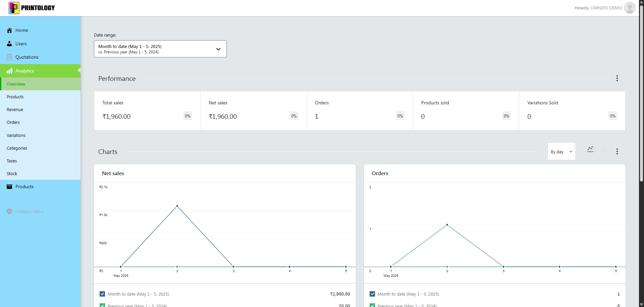Select Analytics menu item
The image size is (644, 307).
(40, 71)
